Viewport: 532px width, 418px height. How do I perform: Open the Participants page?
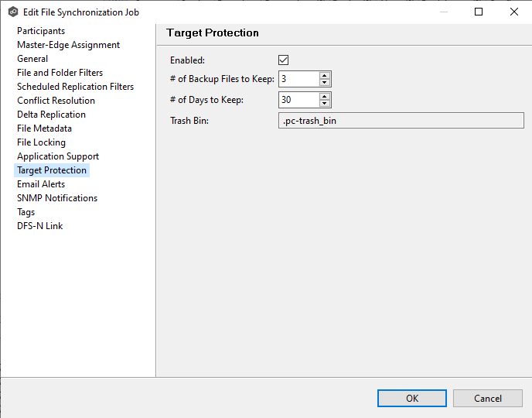41,31
